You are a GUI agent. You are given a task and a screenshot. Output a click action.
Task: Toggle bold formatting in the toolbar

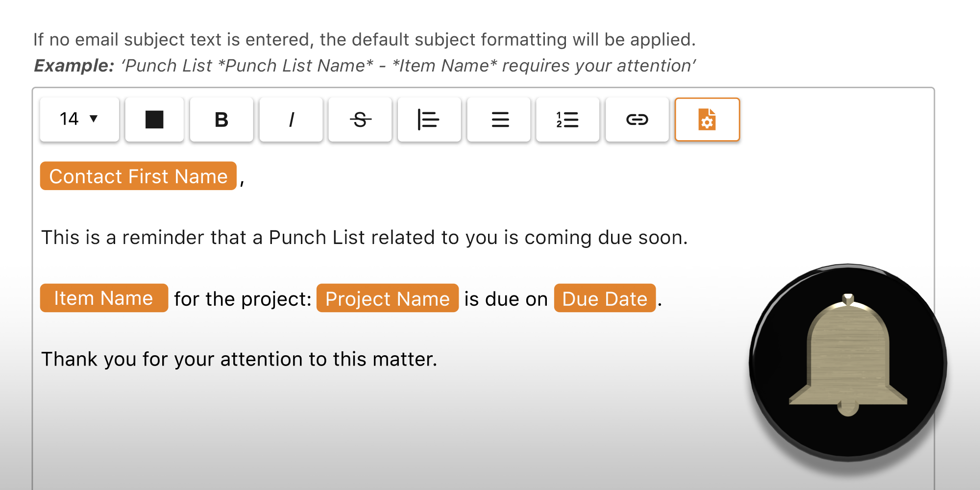tap(221, 119)
